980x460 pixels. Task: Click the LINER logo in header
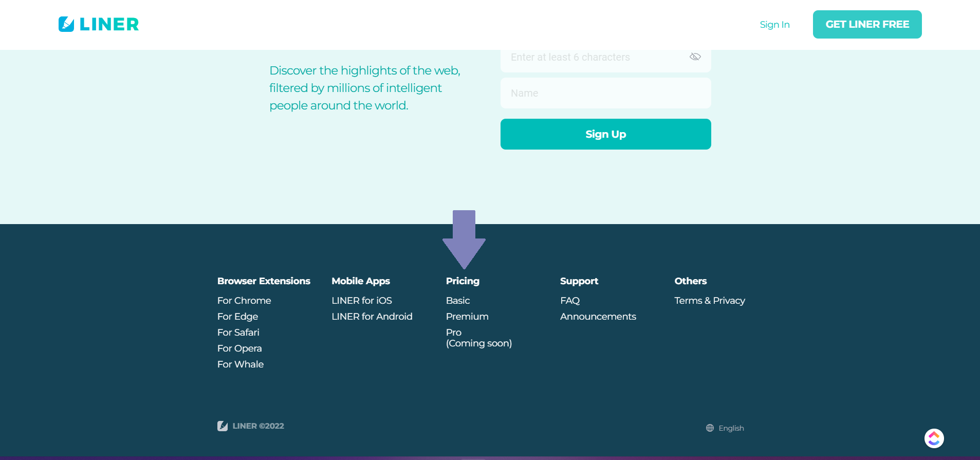[99, 24]
